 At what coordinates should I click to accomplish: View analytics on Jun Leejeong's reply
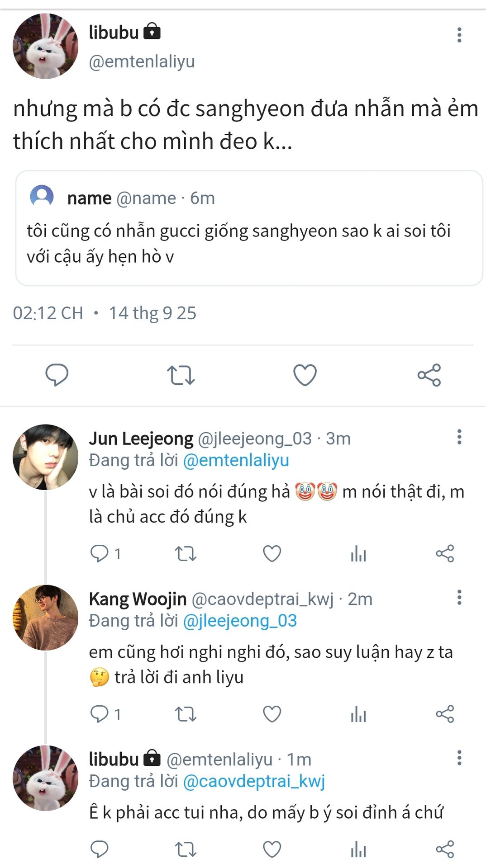[x=358, y=553]
